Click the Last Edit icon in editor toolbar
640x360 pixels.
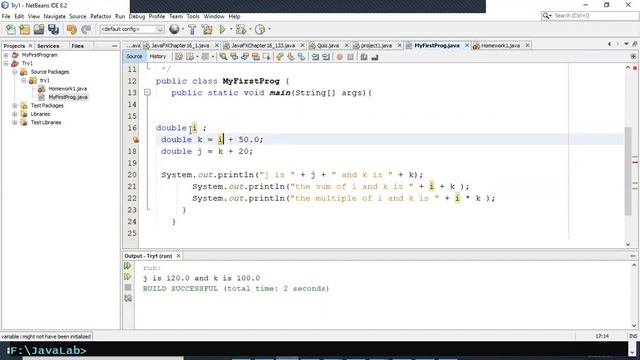(x=179, y=57)
